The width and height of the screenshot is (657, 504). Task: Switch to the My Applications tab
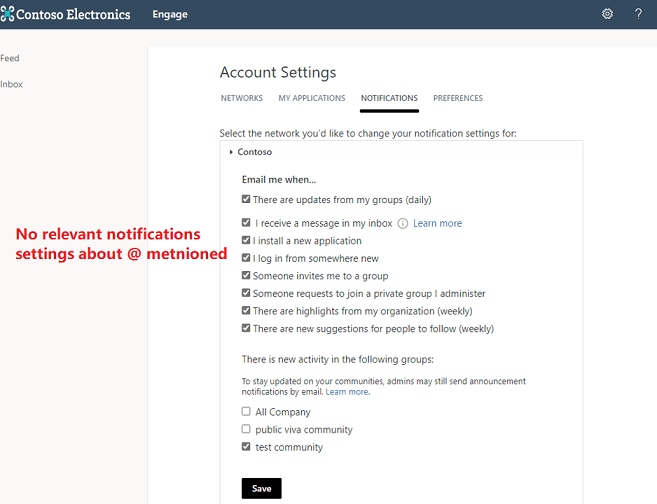(312, 98)
